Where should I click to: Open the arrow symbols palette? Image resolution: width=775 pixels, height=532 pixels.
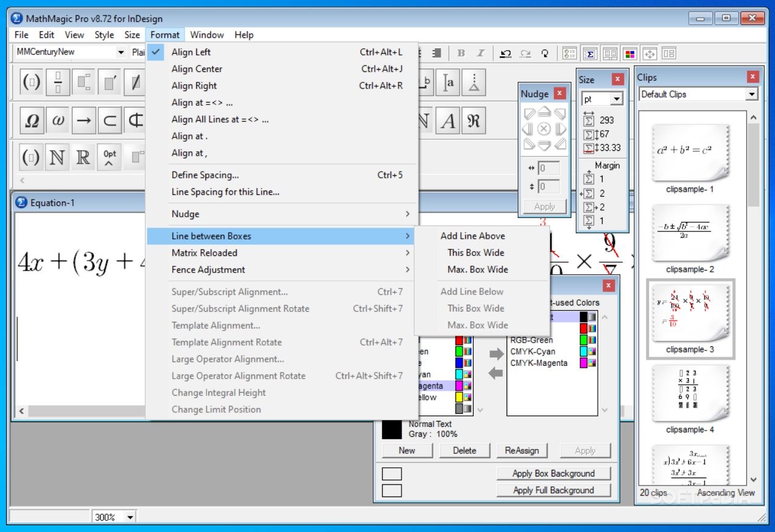click(x=84, y=121)
